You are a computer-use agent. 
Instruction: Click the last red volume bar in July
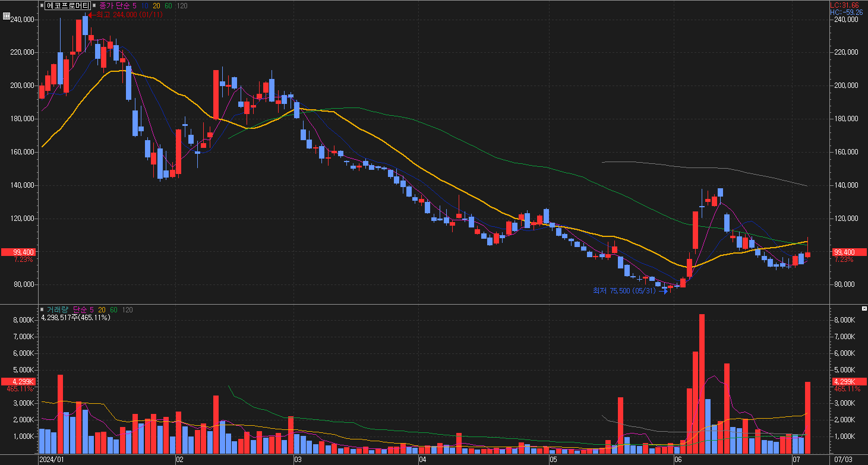pos(808,418)
